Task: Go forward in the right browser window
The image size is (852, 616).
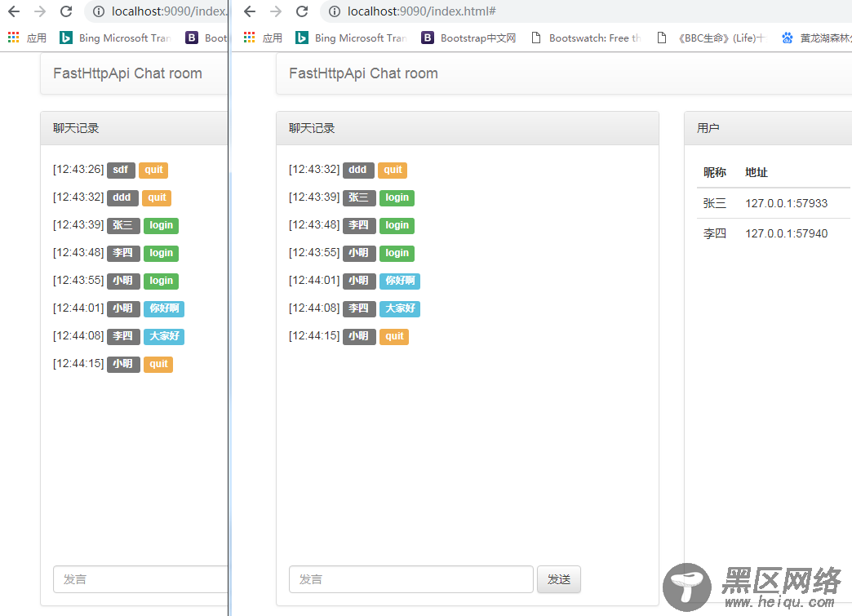Action: [x=276, y=11]
